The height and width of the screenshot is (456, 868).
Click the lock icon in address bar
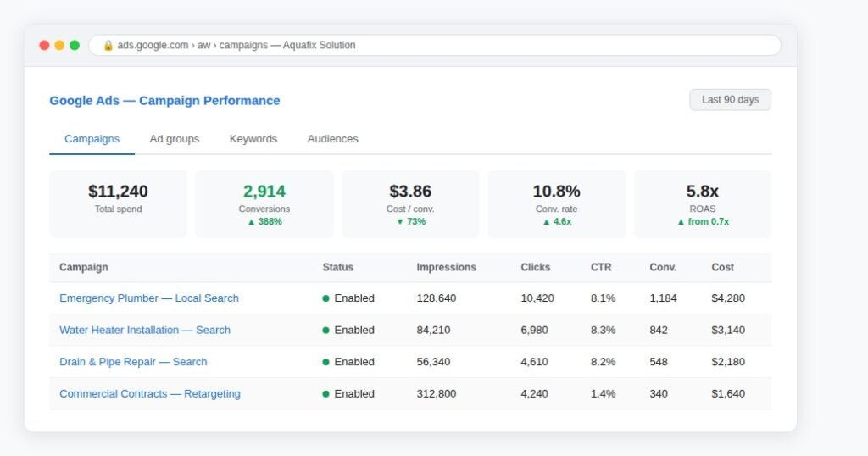pos(108,46)
